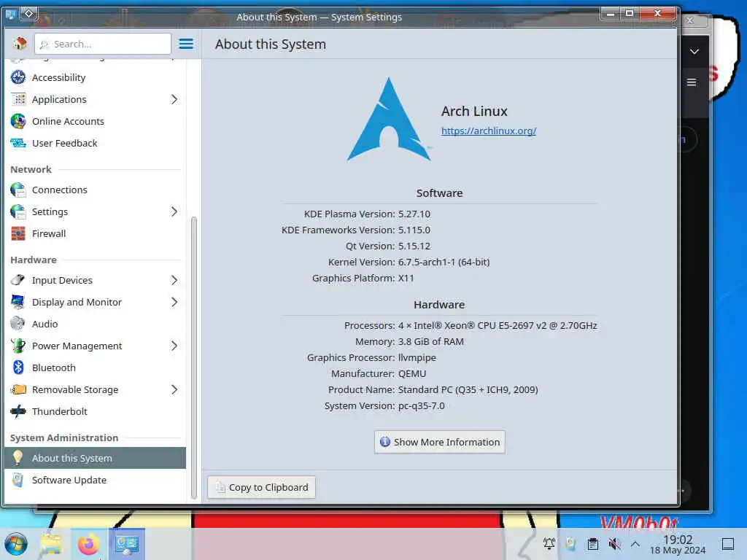Click the Accessibility icon

[x=18, y=77]
